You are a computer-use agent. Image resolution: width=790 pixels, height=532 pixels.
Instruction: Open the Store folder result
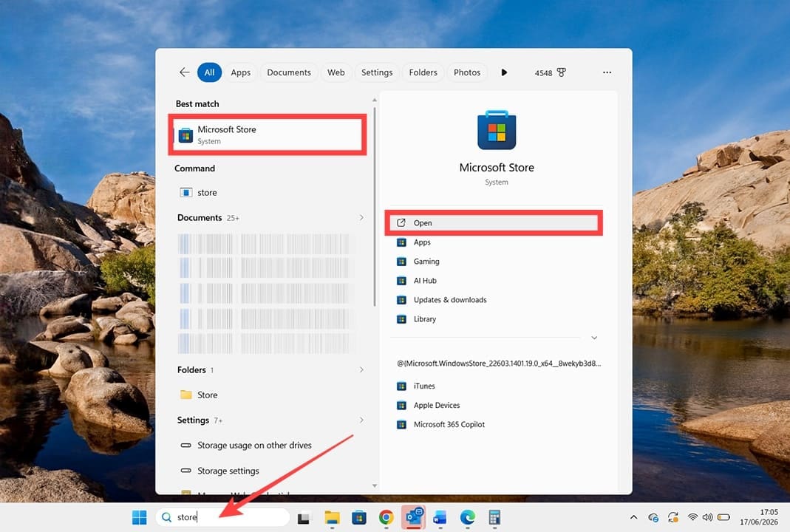[x=268, y=395]
